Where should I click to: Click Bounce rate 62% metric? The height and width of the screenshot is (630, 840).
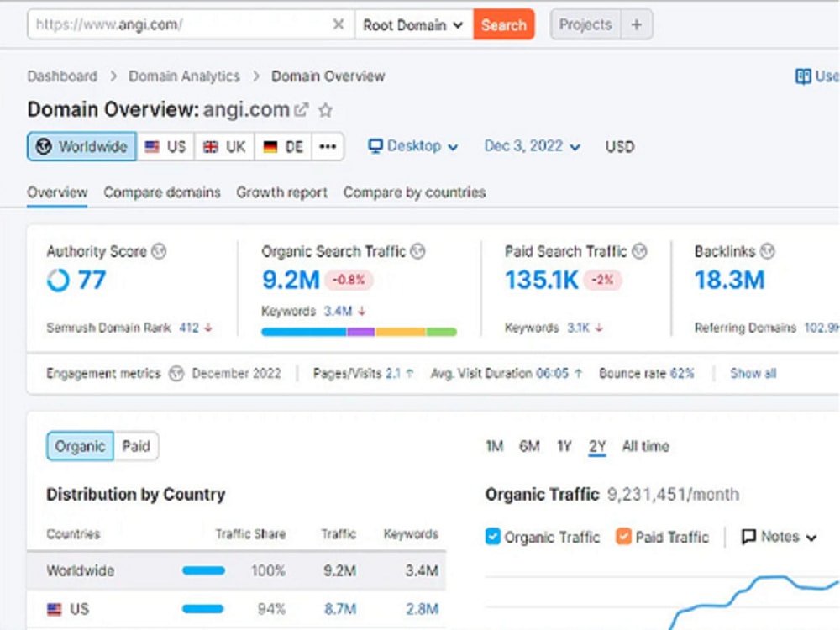647,374
